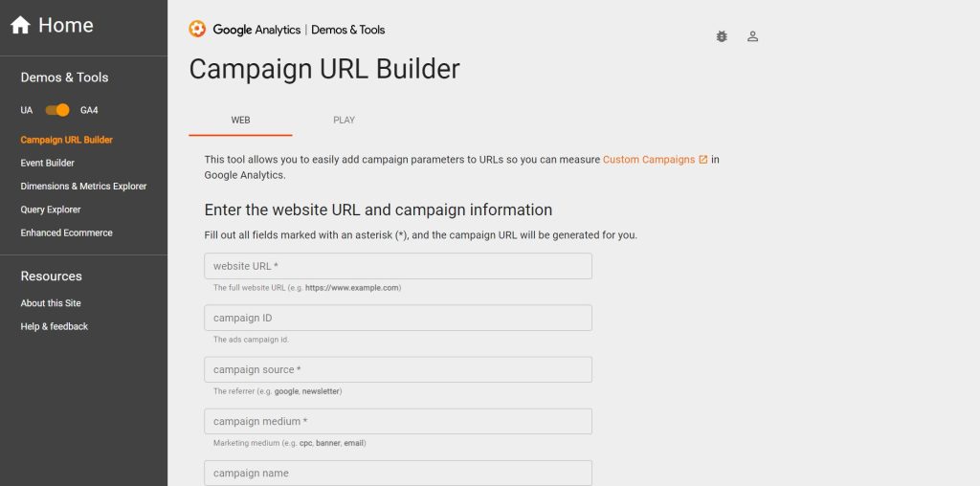Switch to the WEB tab

(x=240, y=120)
